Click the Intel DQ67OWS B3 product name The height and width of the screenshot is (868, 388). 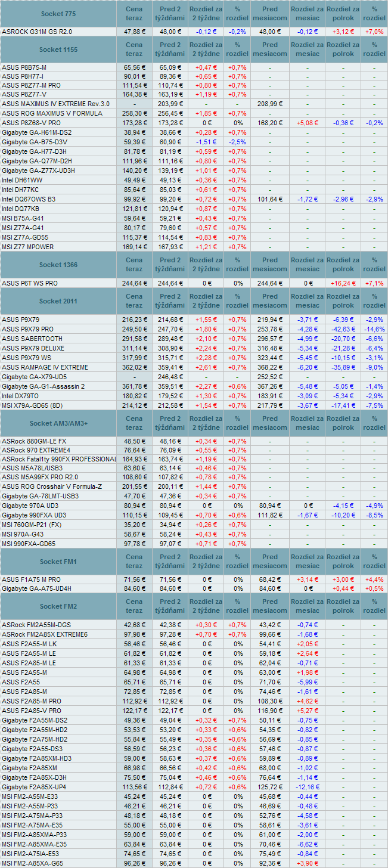[29, 199]
